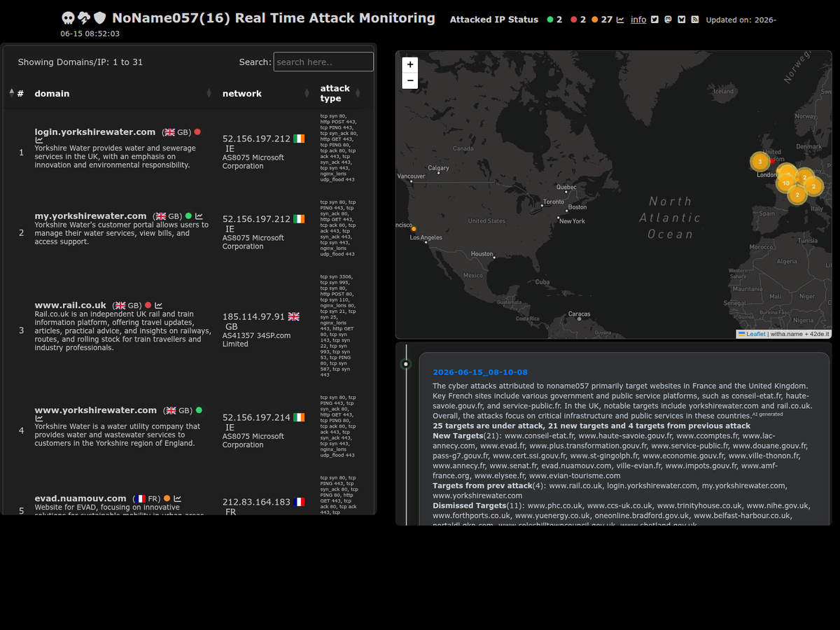Focus the domain search input field
The height and width of the screenshot is (630, 840).
coord(323,62)
